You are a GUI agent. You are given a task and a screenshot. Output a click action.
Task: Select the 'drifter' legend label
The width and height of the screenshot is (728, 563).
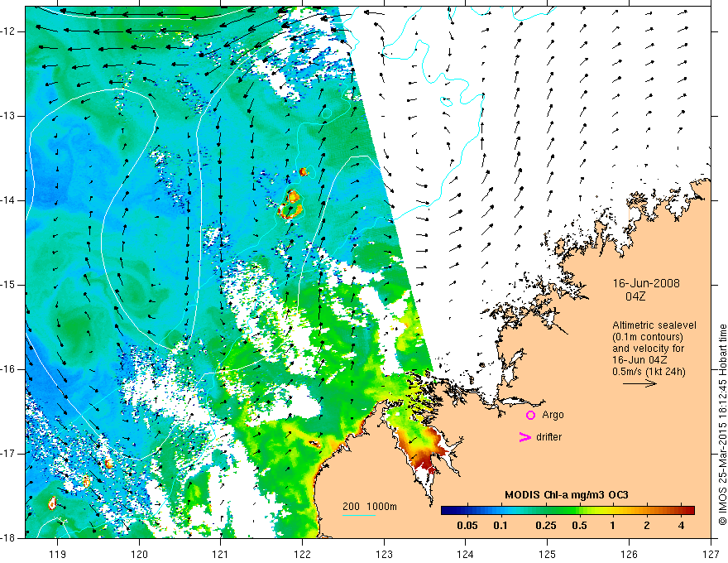(x=548, y=437)
